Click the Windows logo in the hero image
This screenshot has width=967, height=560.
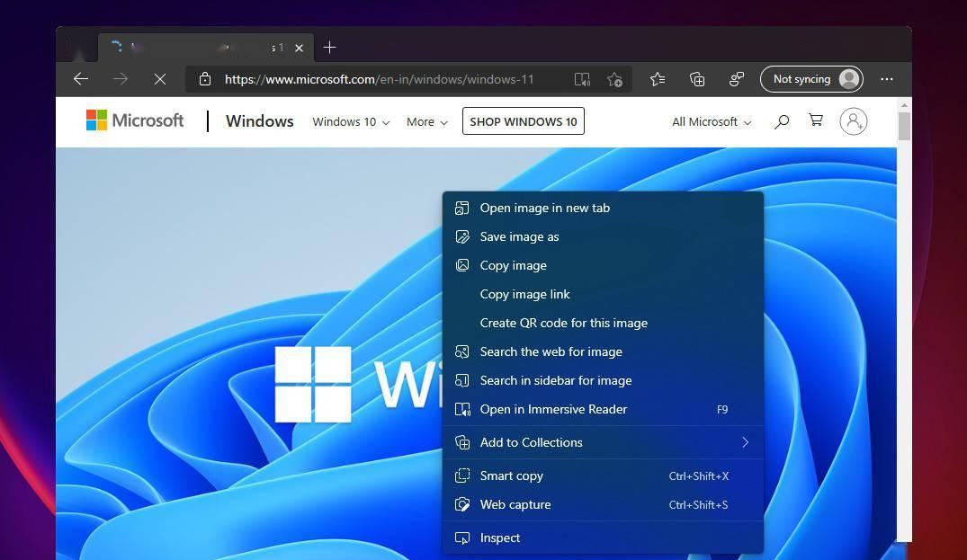pyautogui.click(x=313, y=385)
